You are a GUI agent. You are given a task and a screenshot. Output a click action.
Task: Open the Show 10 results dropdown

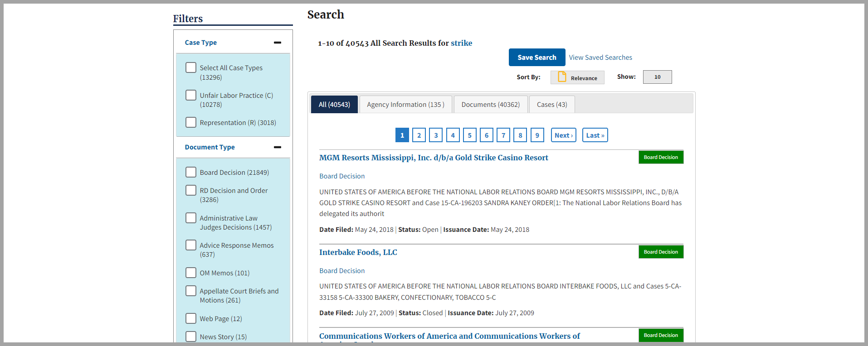(x=657, y=77)
